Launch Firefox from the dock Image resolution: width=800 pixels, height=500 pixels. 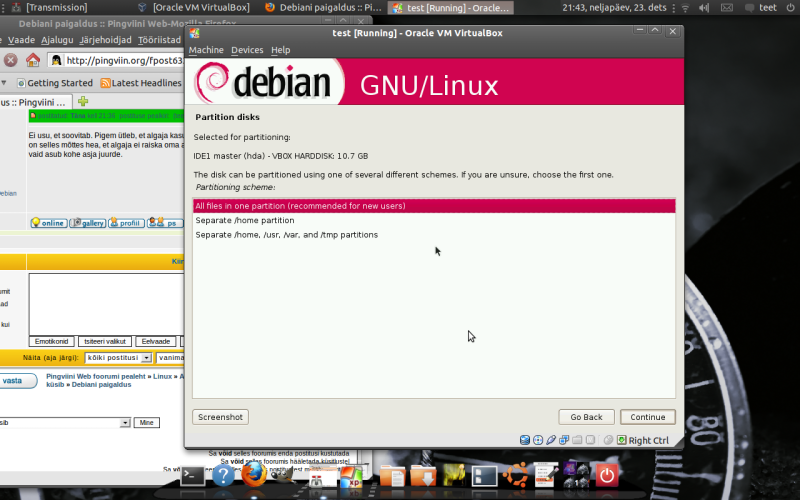tap(254, 475)
